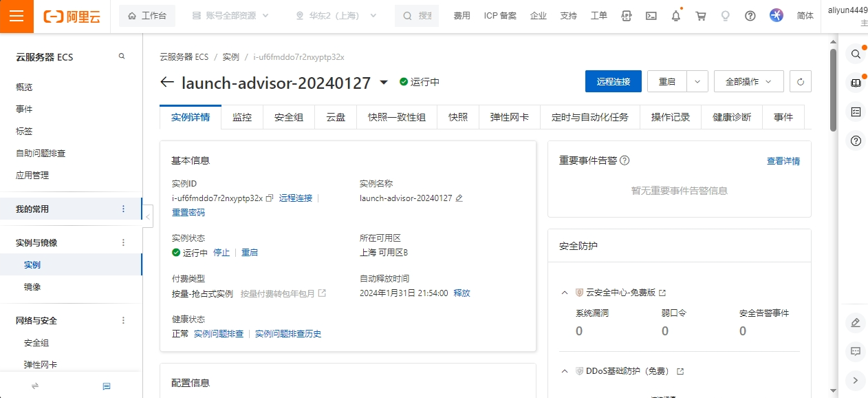Screen dimensions: 868x398
Task: Go back with the left arrow
Action: click(167, 83)
